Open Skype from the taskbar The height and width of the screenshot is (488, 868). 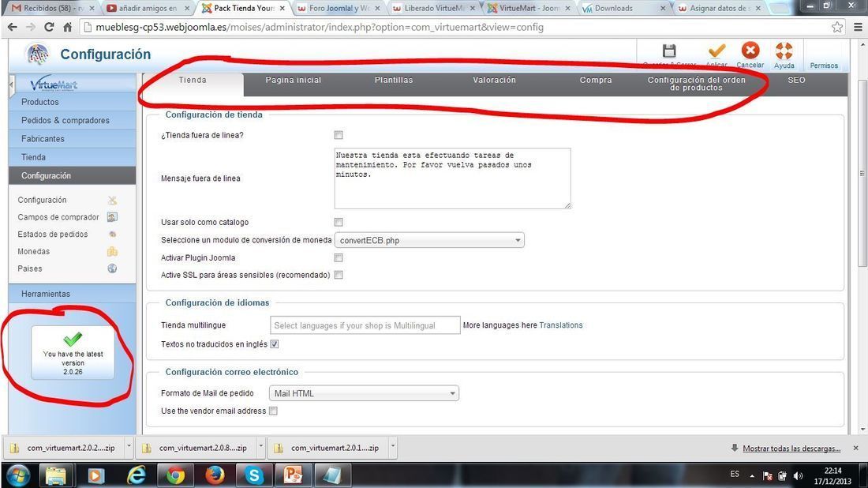coord(254,476)
